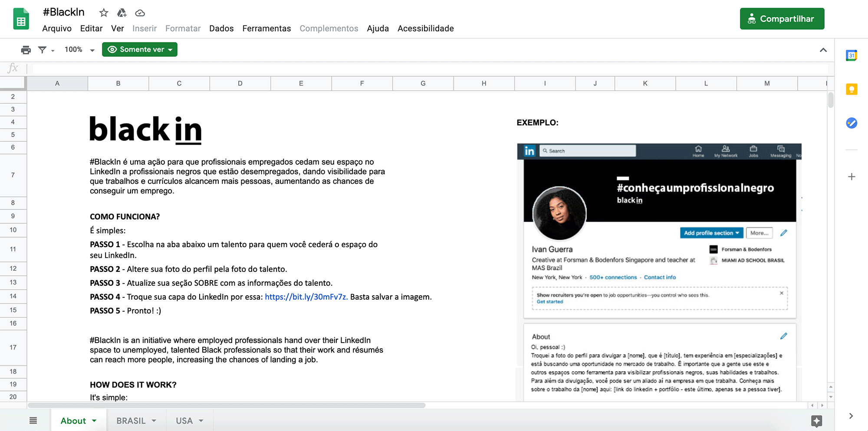This screenshot has width=868, height=431.
Task: Select the About sheet tab
Action: point(73,421)
